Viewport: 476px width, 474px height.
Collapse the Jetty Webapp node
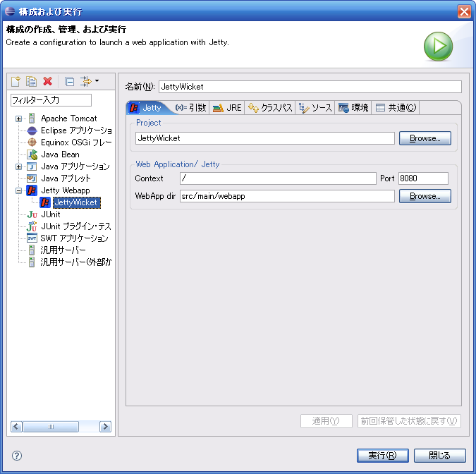pos(19,190)
